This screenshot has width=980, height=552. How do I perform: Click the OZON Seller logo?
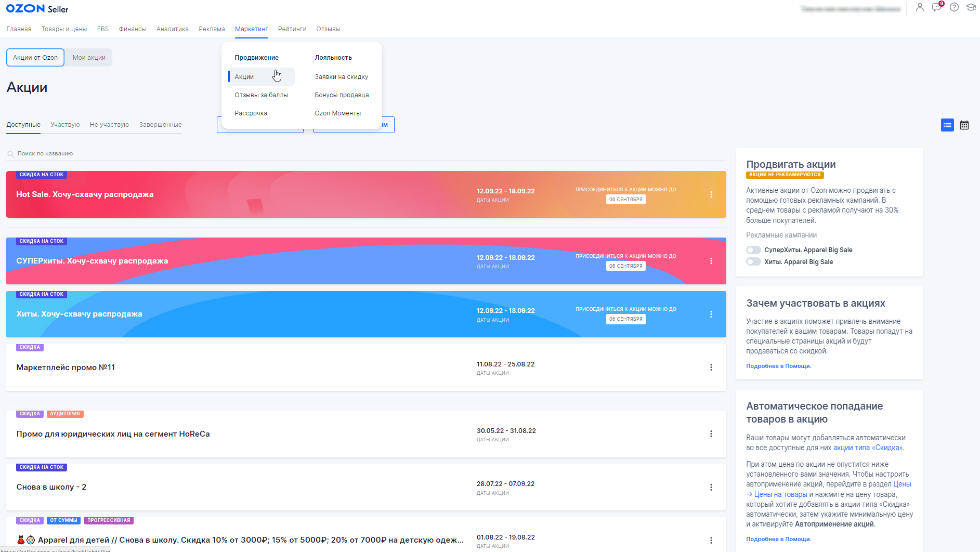click(x=37, y=9)
